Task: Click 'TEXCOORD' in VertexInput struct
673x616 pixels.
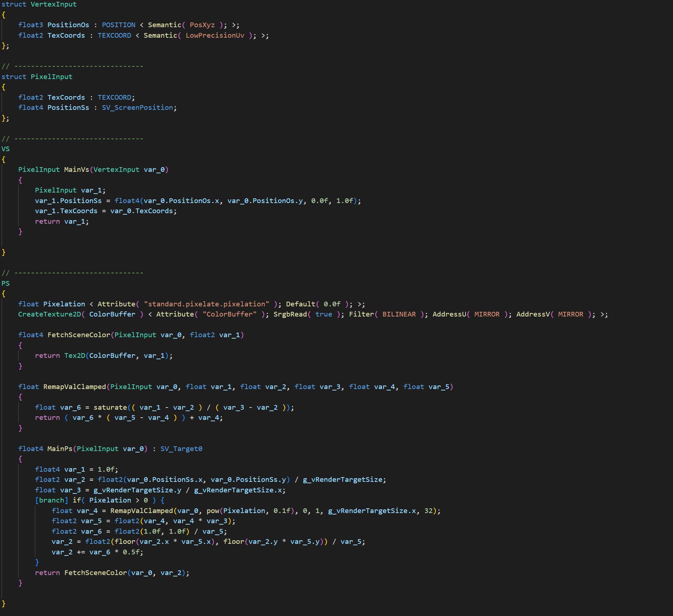Action: tap(114, 36)
